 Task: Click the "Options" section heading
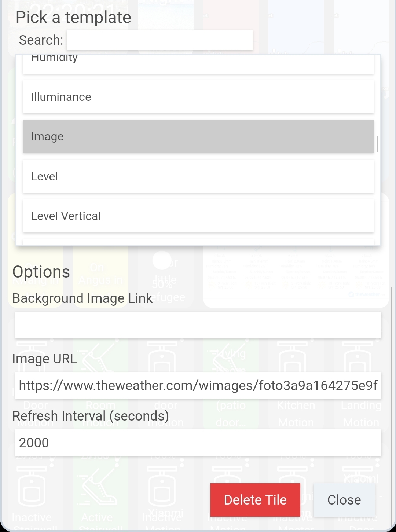click(x=41, y=272)
